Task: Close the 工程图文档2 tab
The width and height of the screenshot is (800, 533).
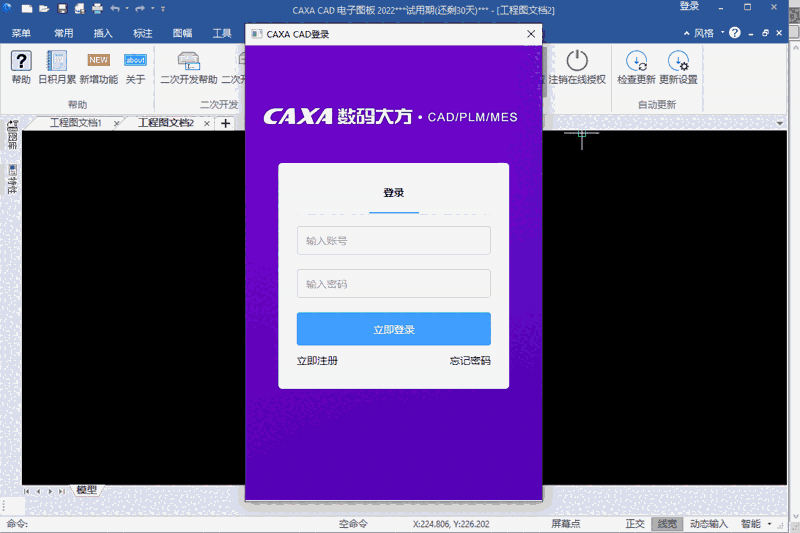Action: point(207,123)
